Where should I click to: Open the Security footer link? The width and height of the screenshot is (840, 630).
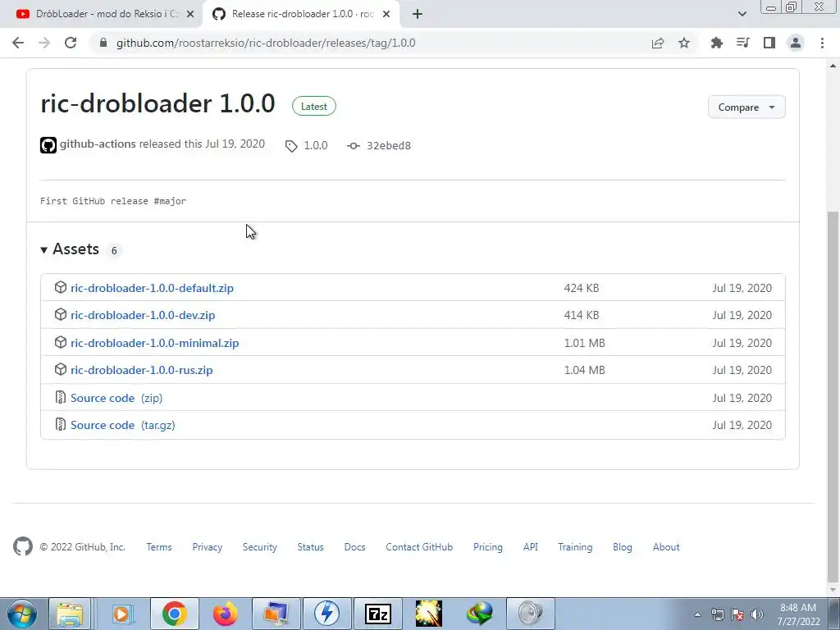[x=260, y=547]
